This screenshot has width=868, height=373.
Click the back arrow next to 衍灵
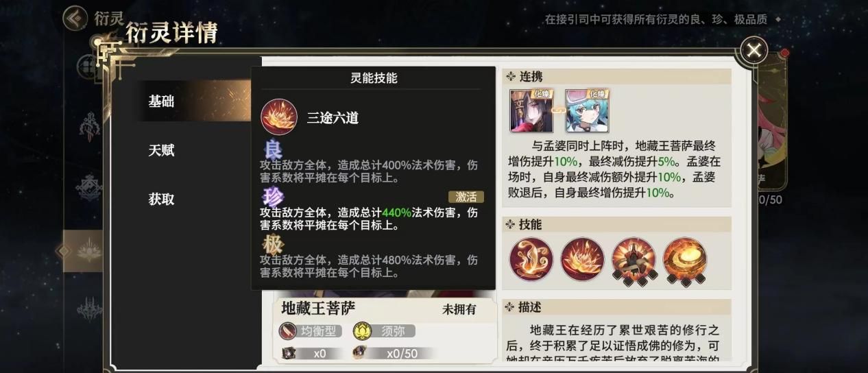pyautogui.click(x=75, y=18)
